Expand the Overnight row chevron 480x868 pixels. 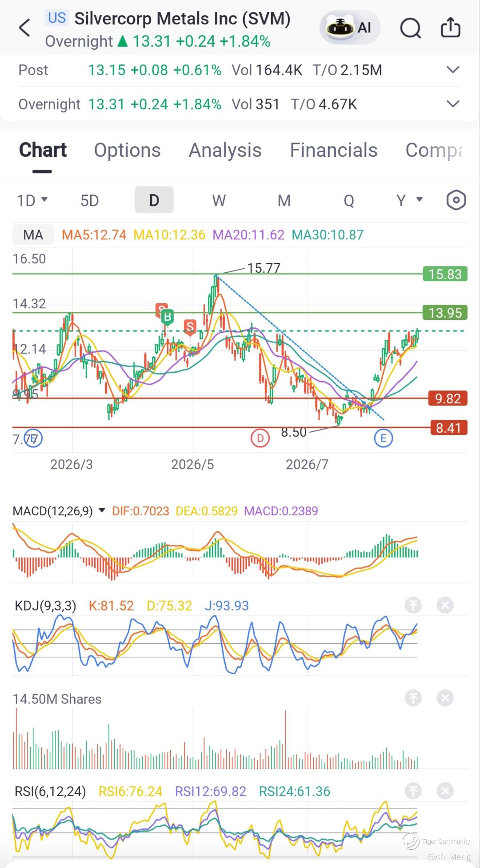click(452, 104)
